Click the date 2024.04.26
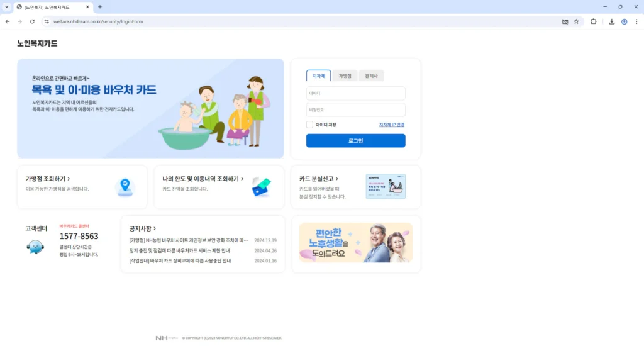Screen dimensions: 644x346 coord(265,250)
